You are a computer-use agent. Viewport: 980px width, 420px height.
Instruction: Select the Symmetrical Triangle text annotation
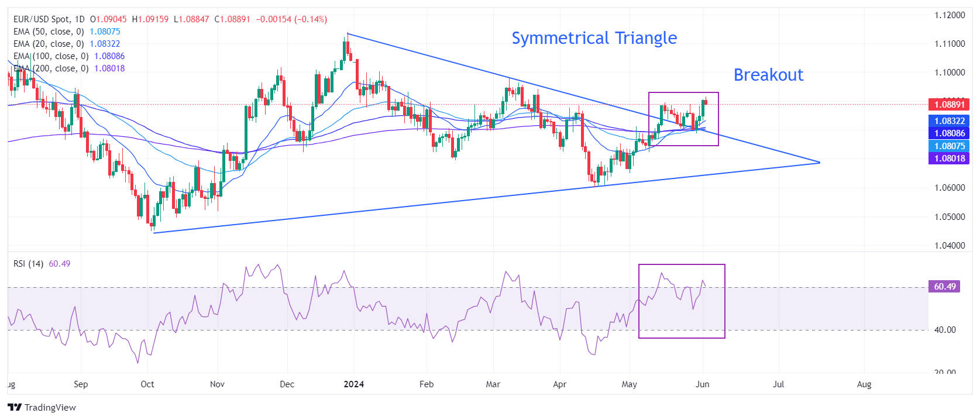point(594,38)
